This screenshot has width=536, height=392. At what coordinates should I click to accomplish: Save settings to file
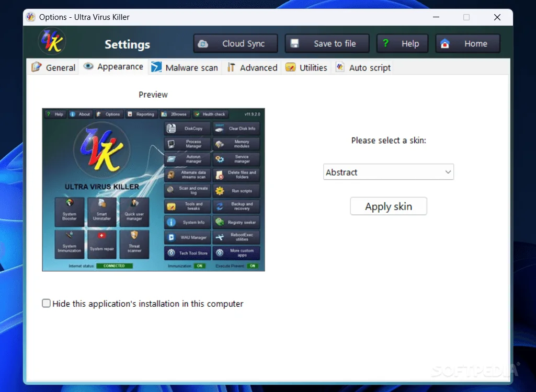(x=326, y=43)
